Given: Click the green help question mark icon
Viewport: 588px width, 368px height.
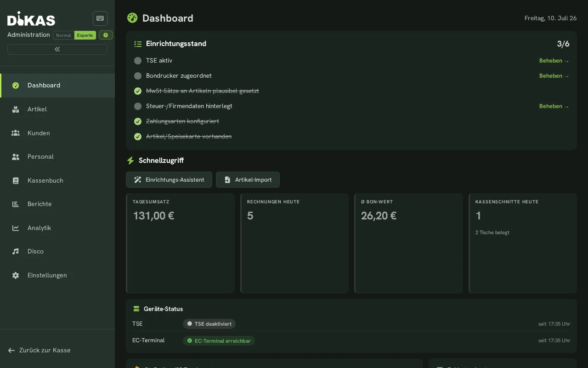Looking at the screenshot, I should coord(106,35).
